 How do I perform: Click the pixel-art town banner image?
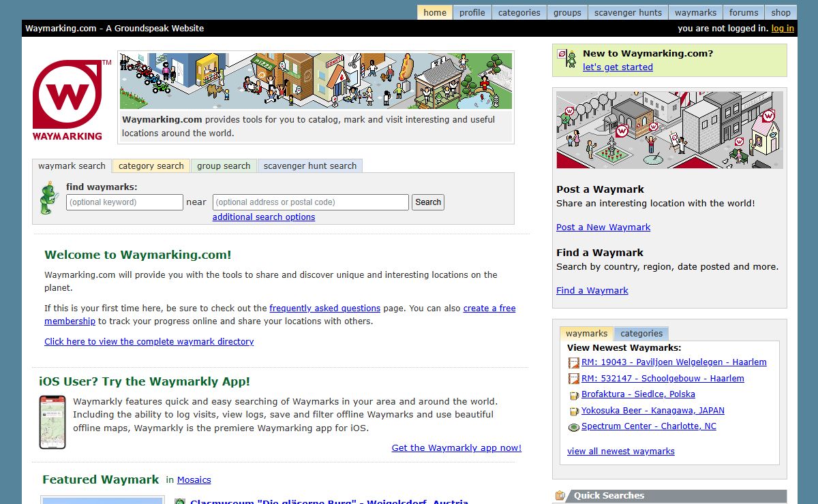point(316,81)
